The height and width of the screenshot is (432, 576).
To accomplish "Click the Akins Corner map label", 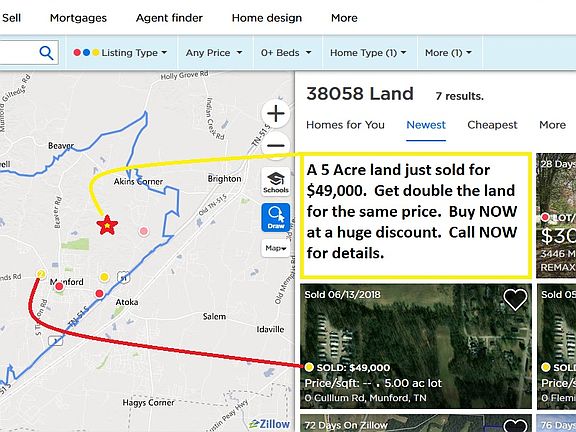I will pos(138,181).
